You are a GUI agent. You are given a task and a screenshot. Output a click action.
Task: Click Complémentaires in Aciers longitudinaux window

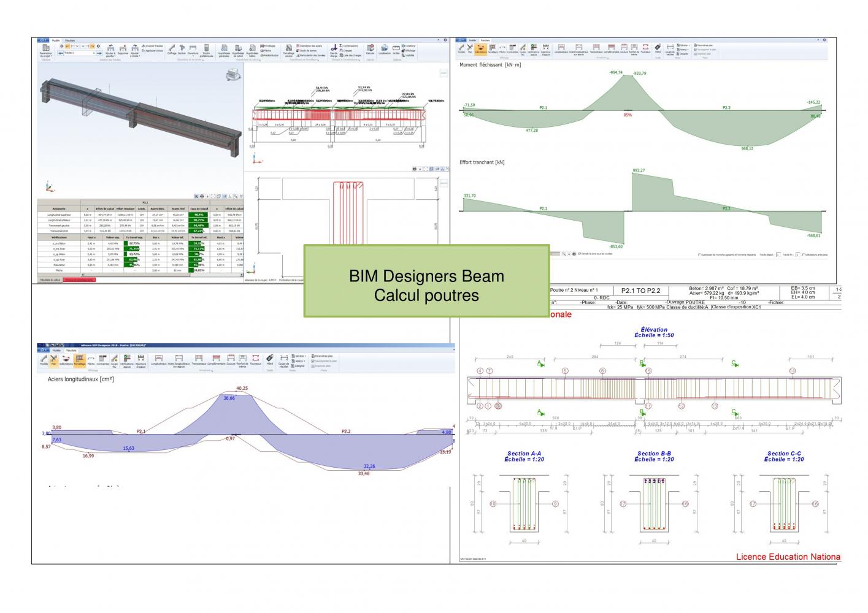click(x=216, y=360)
